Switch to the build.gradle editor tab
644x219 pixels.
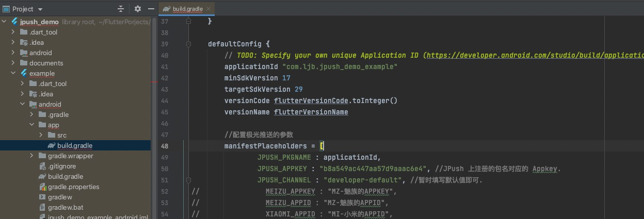pos(187,9)
